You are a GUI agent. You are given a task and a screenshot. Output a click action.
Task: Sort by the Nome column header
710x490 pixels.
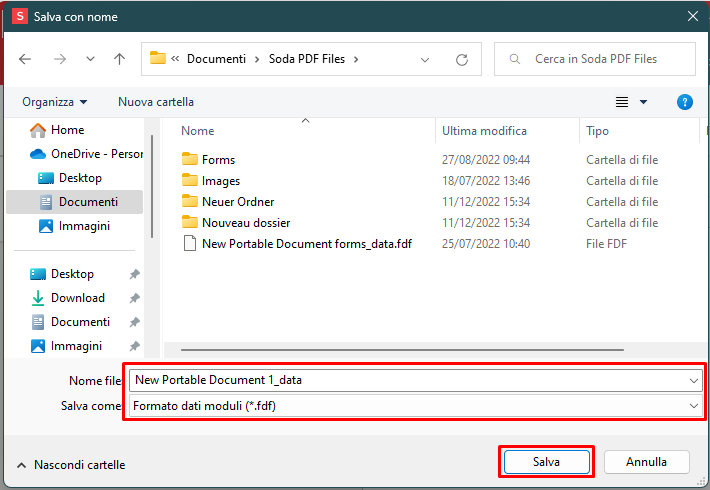pyautogui.click(x=197, y=131)
